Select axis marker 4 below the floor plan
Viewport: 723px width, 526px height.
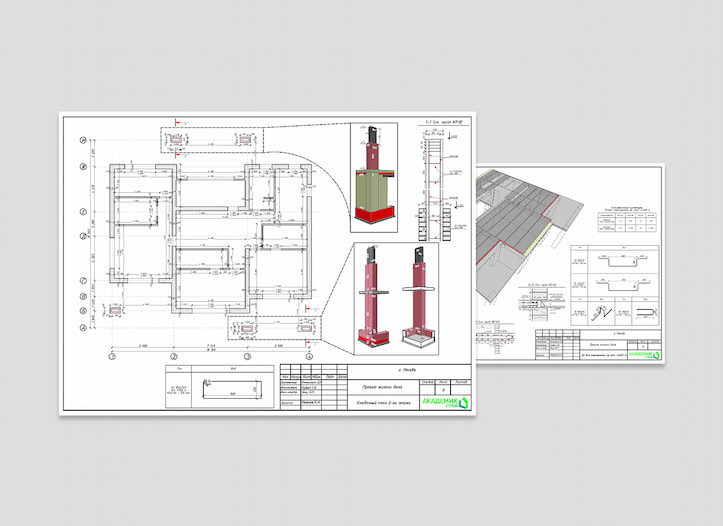309,356
